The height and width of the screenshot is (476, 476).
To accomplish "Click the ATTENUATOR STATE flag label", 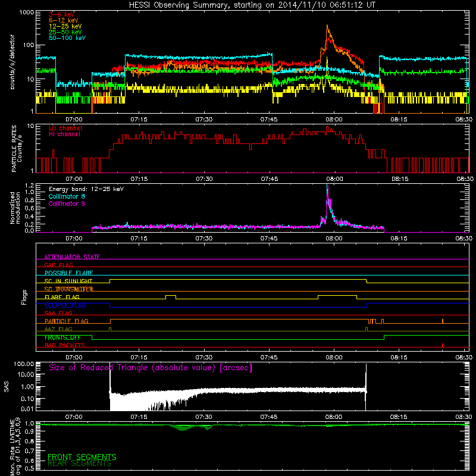I will click(x=72, y=257).
